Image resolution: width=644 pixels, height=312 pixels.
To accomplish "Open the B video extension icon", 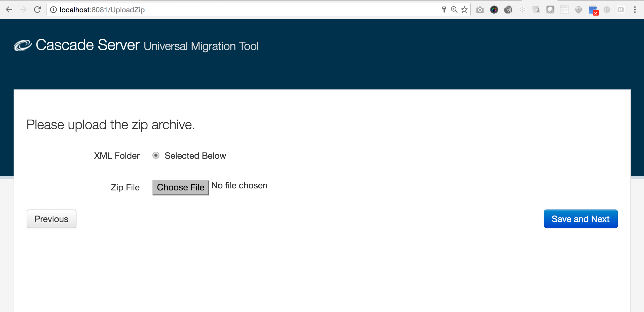I will click(621, 10).
